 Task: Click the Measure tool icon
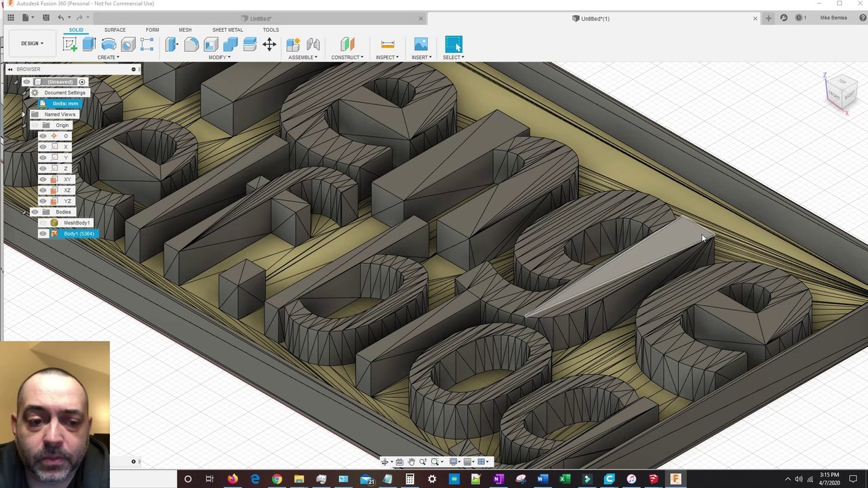pyautogui.click(x=387, y=45)
